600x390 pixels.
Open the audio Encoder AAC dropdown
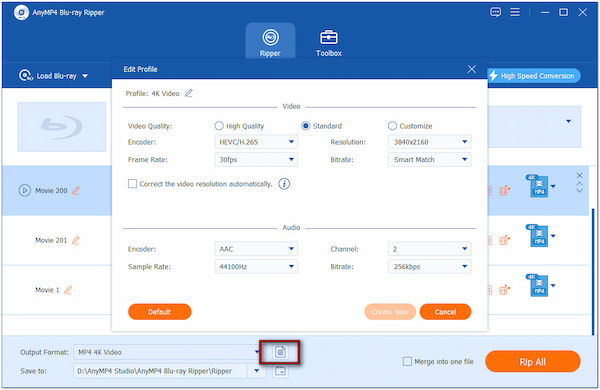coord(256,249)
